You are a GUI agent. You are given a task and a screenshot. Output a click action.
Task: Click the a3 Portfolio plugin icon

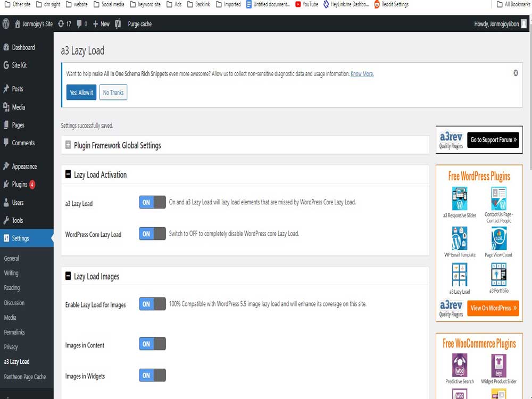pos(498,275)
